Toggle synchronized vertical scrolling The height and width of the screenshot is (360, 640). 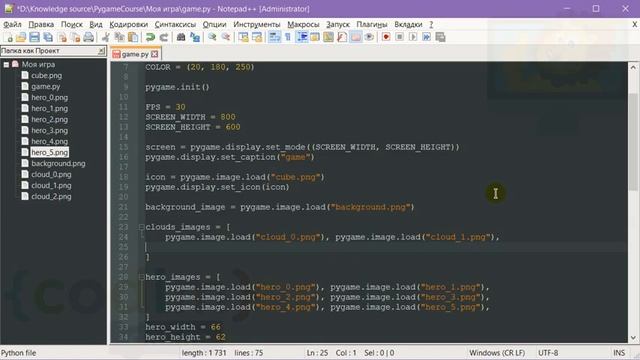tap(244, 38)
